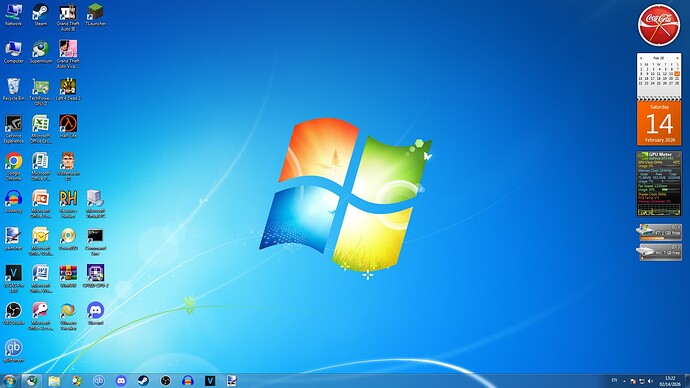The height and width of the screenshot is (388, 690).
Task: Click the GPU Meter gadget
Action: pyautogui.click(x=659, y=184)
